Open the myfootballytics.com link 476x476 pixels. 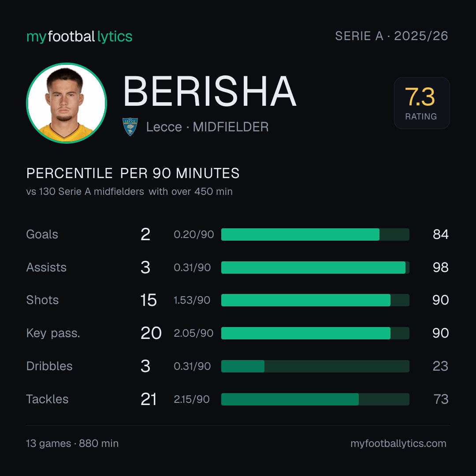[x=398, y=443]
